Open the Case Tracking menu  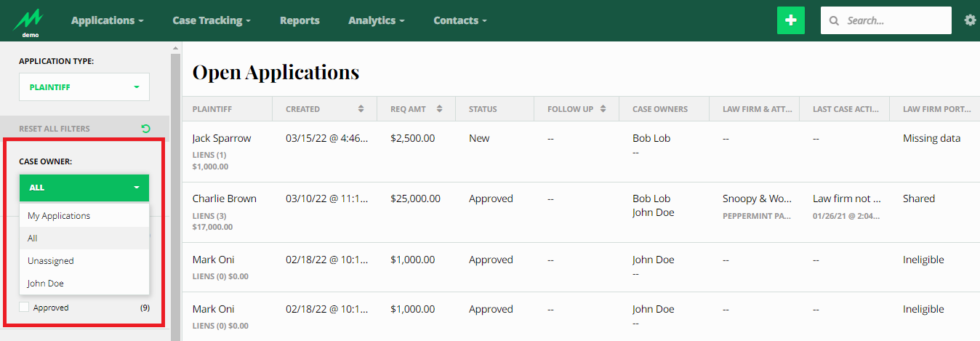click(211, 20)
